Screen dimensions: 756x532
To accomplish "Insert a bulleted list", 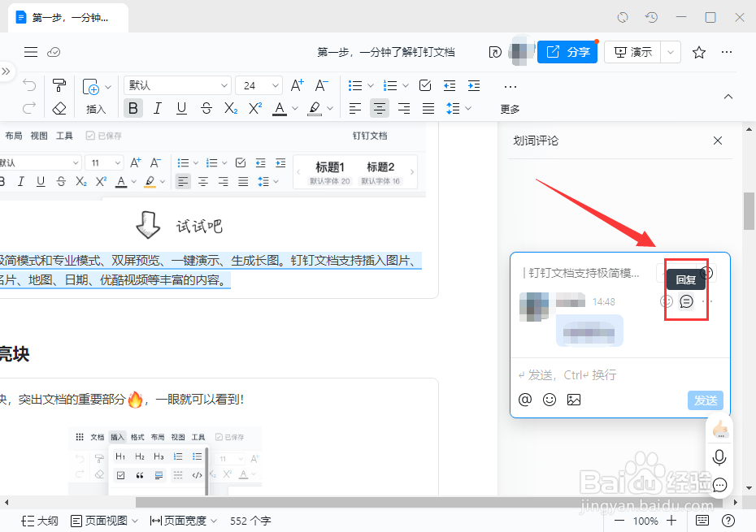I will pos(355,85).
